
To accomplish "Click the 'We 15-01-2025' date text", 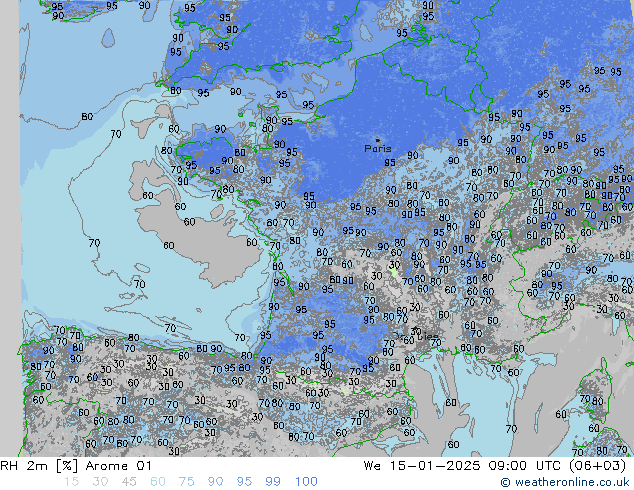I will (x=422, y=466).
